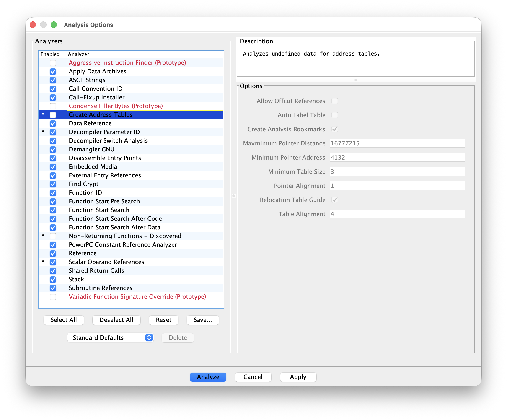The image size is (507, 420).
Task: Uncheck the Scalar Operand References checkbox
Action: tap(53, 262)
